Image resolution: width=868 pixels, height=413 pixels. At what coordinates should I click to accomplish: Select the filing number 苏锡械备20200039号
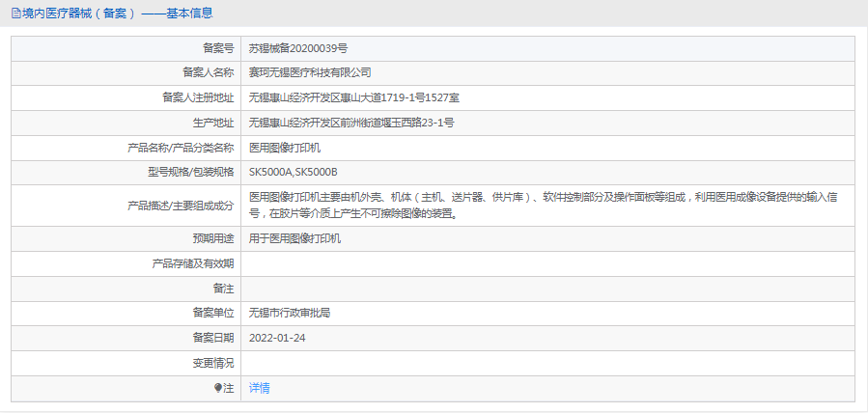pos(298,48)
